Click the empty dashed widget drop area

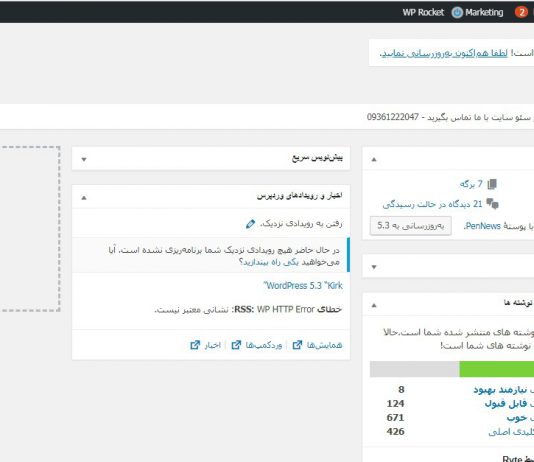[30, 229]
